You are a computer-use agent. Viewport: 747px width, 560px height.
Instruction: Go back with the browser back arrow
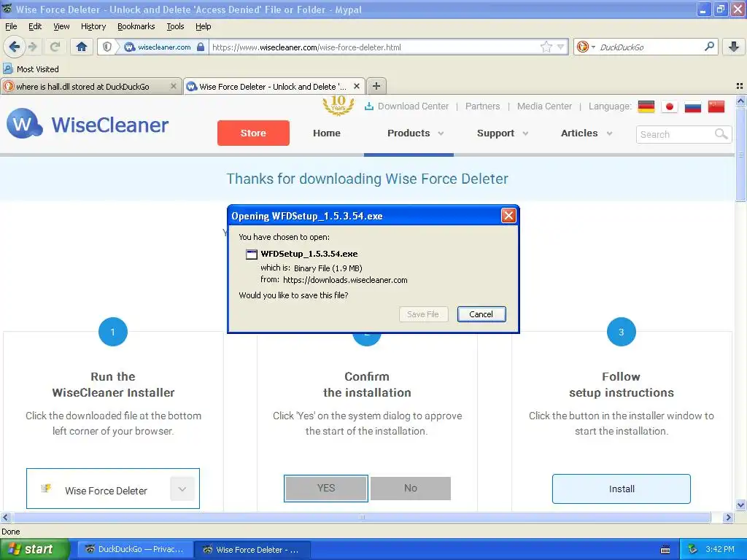[x=15, y=47]
